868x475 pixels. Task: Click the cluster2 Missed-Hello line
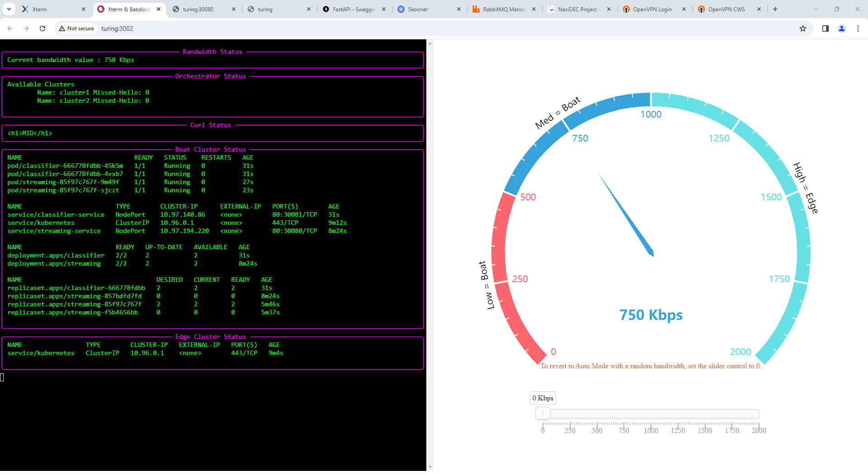coord(93,100)
